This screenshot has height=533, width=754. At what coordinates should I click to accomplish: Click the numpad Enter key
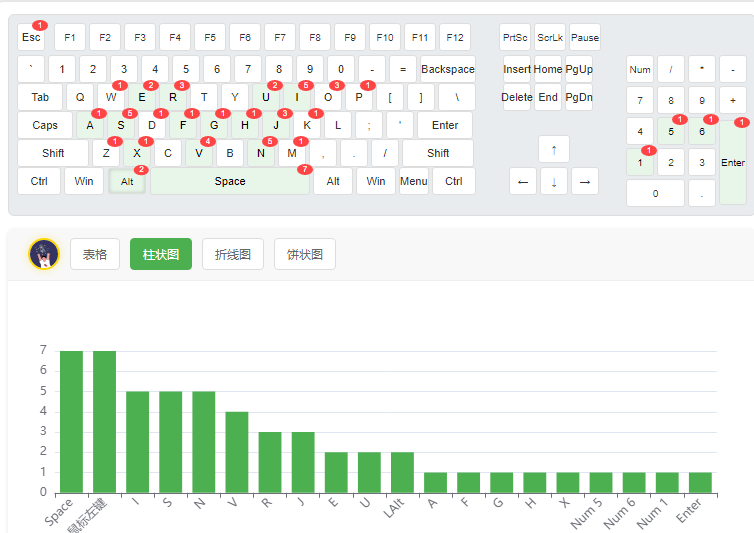click(x=733, y=163)
